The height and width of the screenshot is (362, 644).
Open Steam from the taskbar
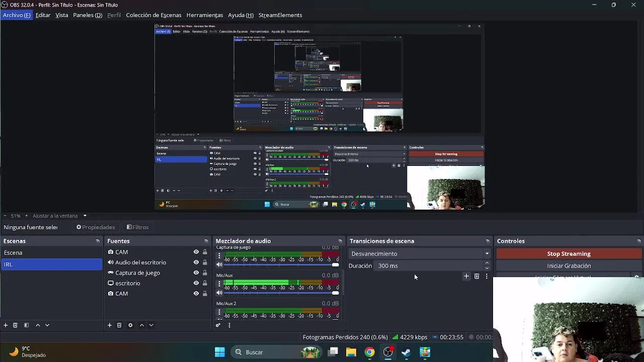[406, 352]
